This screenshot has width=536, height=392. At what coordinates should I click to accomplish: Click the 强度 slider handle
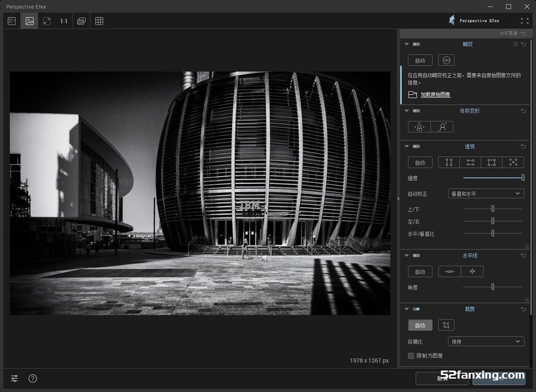pyautogui.click(x=523, y=178)
